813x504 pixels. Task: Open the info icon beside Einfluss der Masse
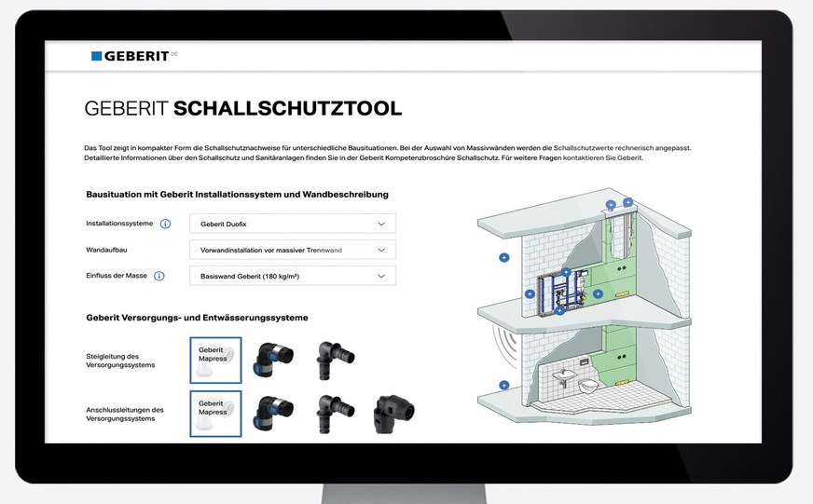(159, 276)
